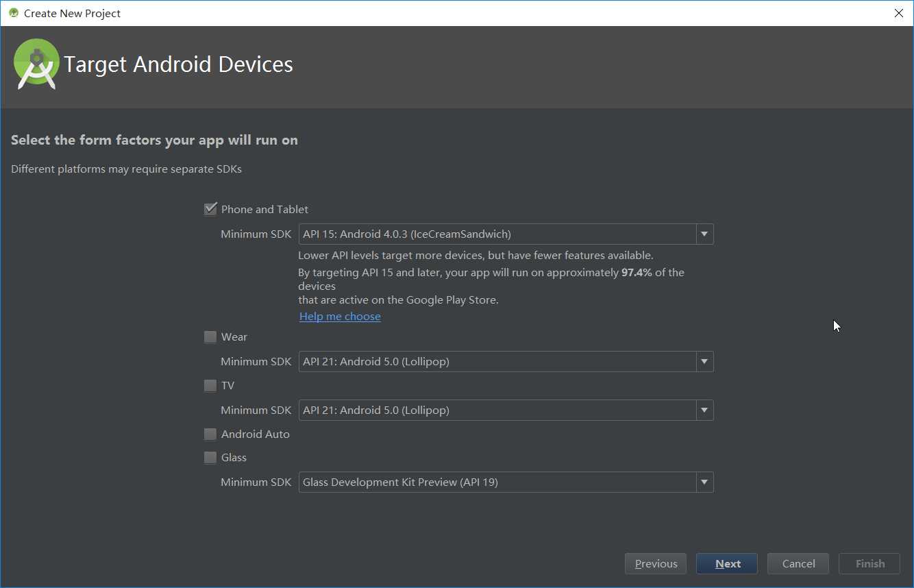
Task: Click the Phone and Tablet label
Action: pyautogui.click(x=264, y=210)
